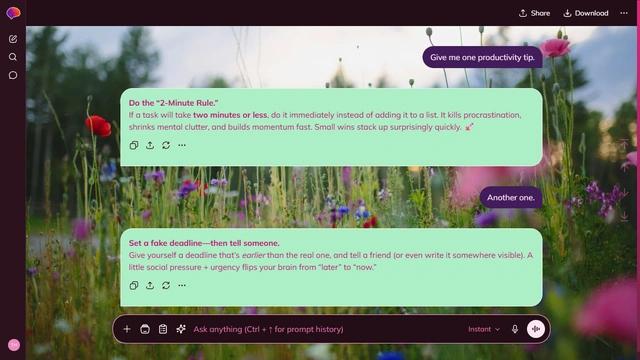The image size is (640, 360).
Task: Click the bold 'two minutes or less.' text
Action: click(x=231, y=115)
